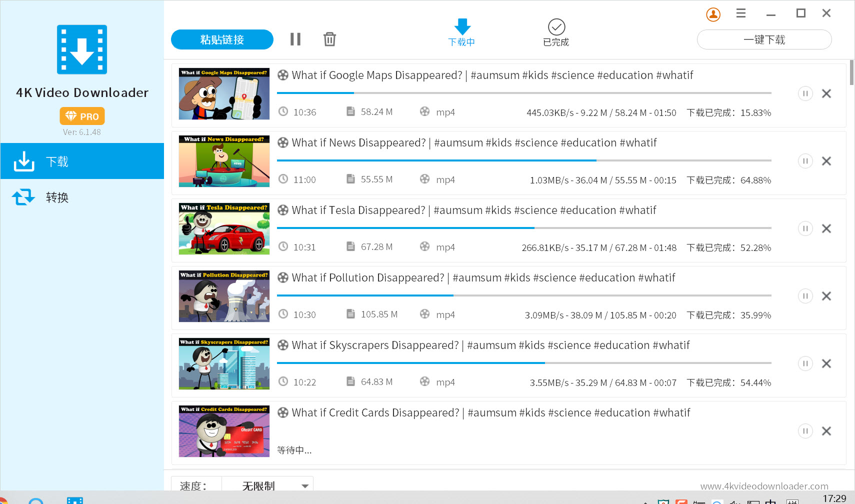The height and width of the screenshot is (504, 855).
Task: Pause the Google Maps Disappeared download
Action: pyautogui.click(x=805, y=93)
